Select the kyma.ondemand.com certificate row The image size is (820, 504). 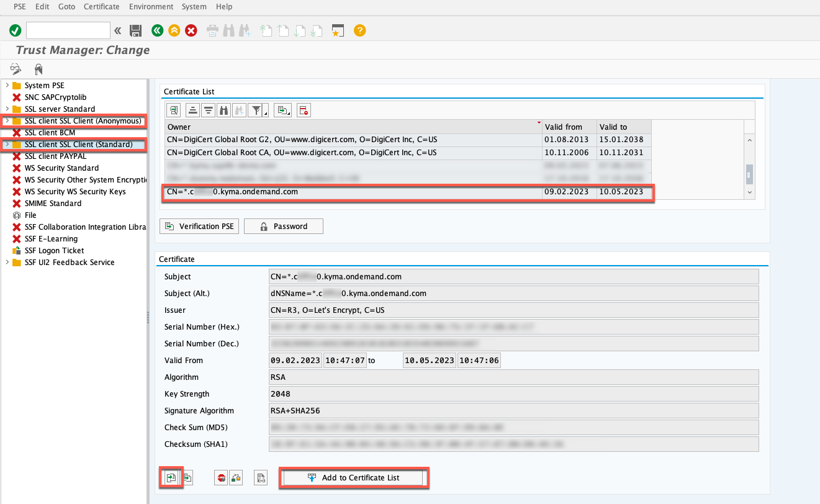[x=407, y=192]
